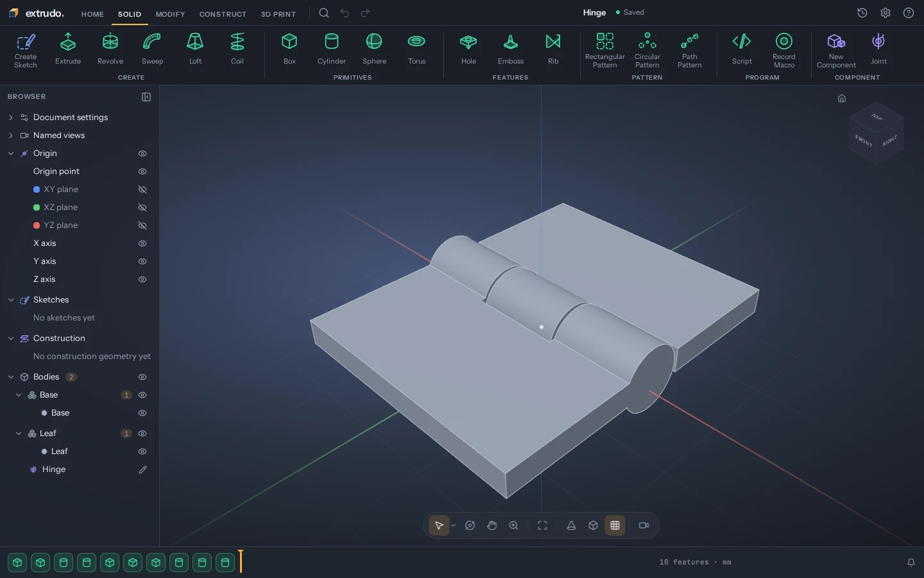Show the XZ plane

(142, 207)
